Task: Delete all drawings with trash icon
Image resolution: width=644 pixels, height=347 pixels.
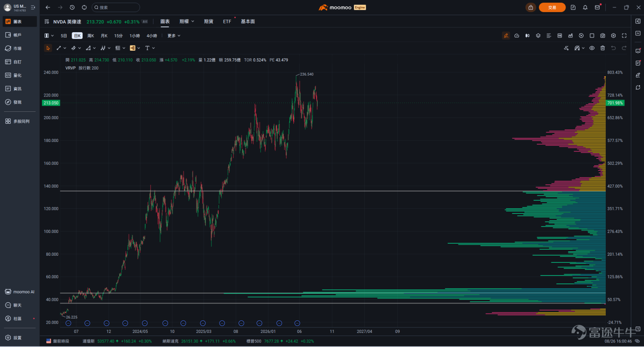Action: 603,48
